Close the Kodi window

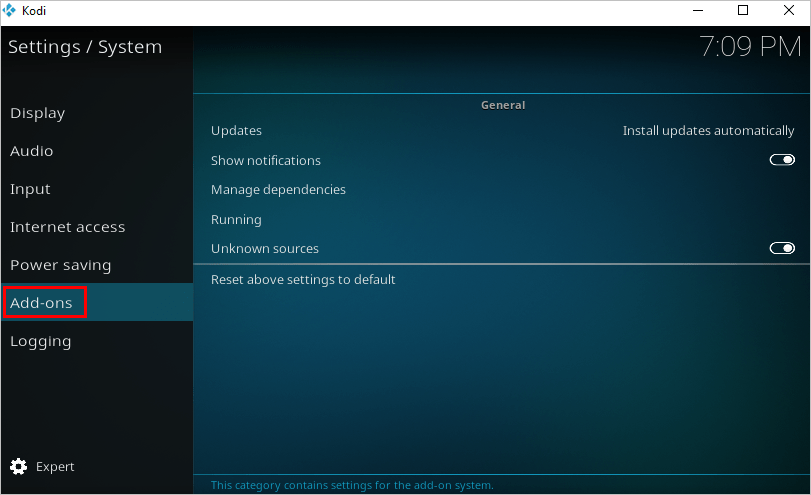click(788, 10)
